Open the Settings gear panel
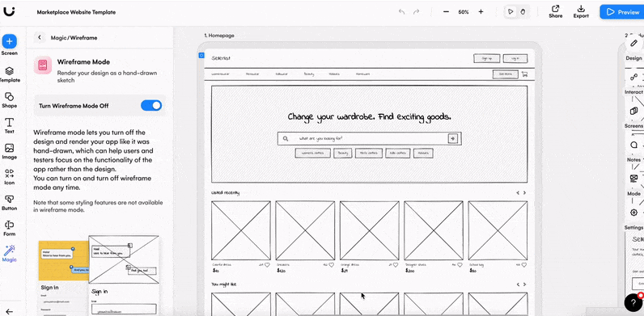644x316 pixels. tap(634, 213)
